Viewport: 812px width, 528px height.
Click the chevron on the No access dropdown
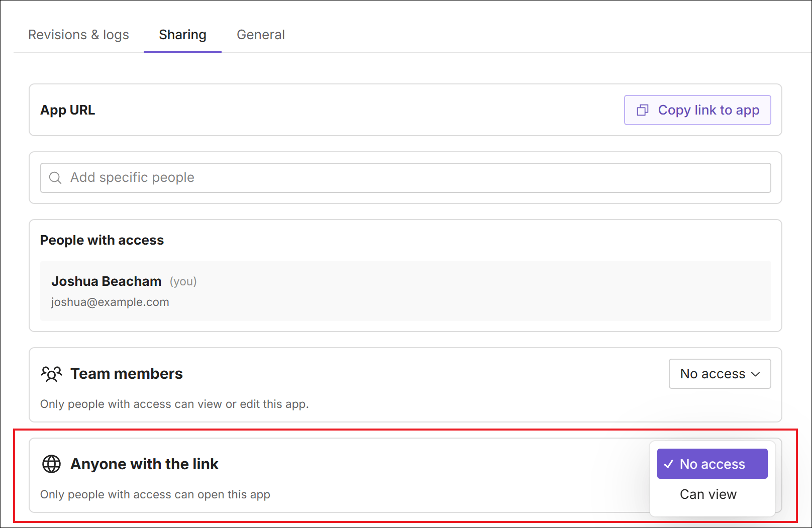tap(755, 374)
